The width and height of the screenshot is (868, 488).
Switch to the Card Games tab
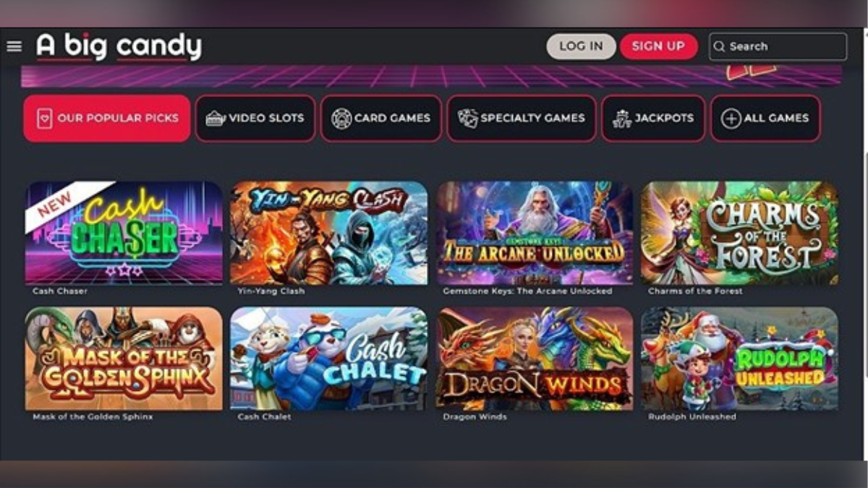tap(381, 118)
